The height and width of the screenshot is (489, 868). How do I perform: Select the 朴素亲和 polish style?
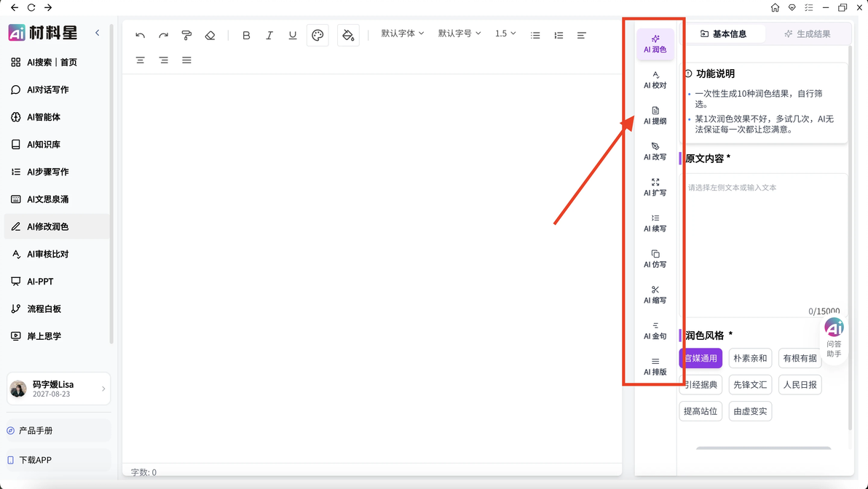click(750, 358)
